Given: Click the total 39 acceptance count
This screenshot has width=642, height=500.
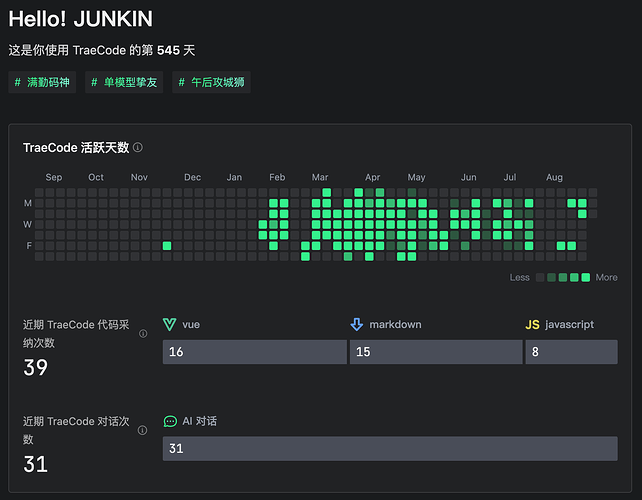Looking at the screenshot, I should (x=36, y=367).
